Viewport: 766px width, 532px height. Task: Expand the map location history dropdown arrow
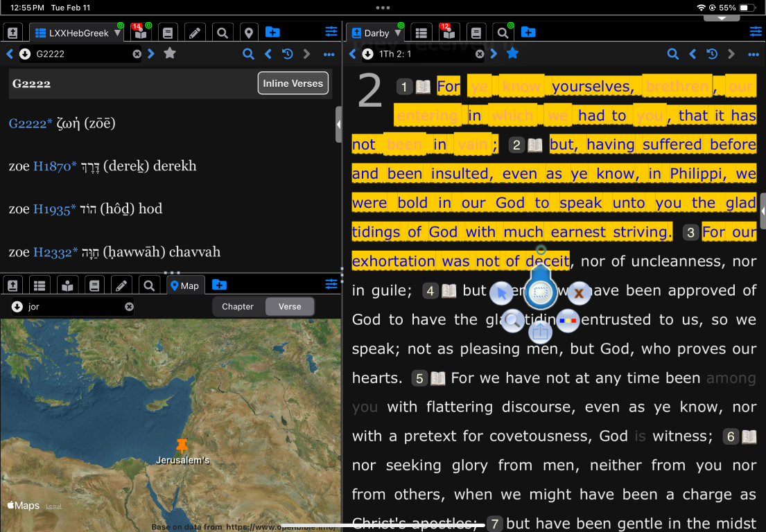pyautogui.click(x=17, y=307)
